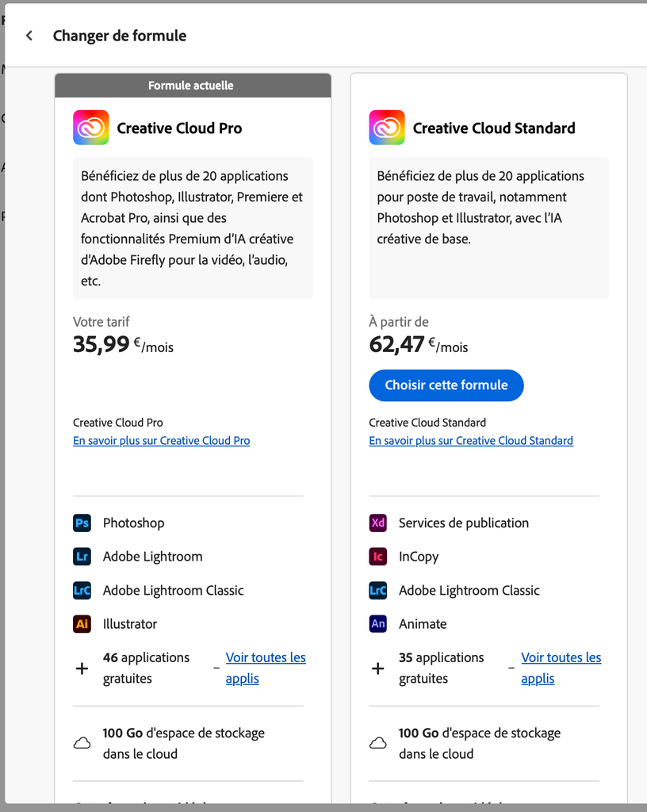
Task: Open En savoir plus sur Creative Cloud Standard
Action: pos(471,441)
